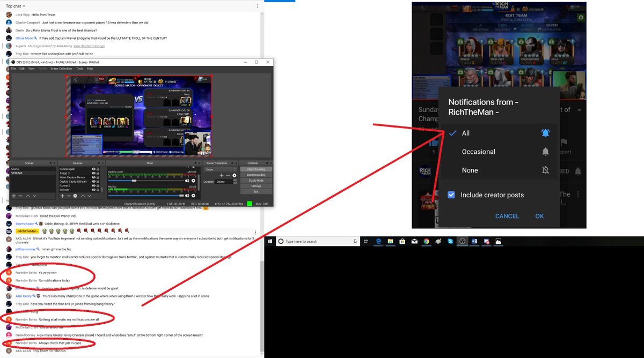
Task: Open File menu in OBS
Action: (14, 69)
